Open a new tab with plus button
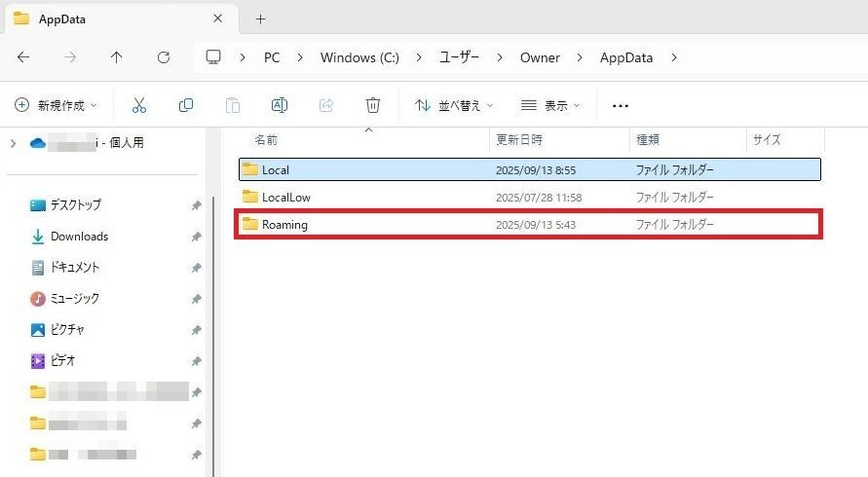 click(260, 18)
